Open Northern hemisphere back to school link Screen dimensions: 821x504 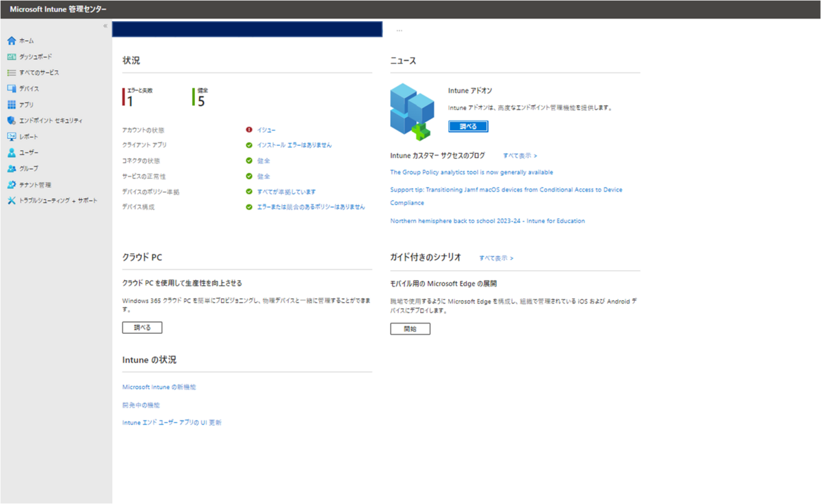coord(488,221)
